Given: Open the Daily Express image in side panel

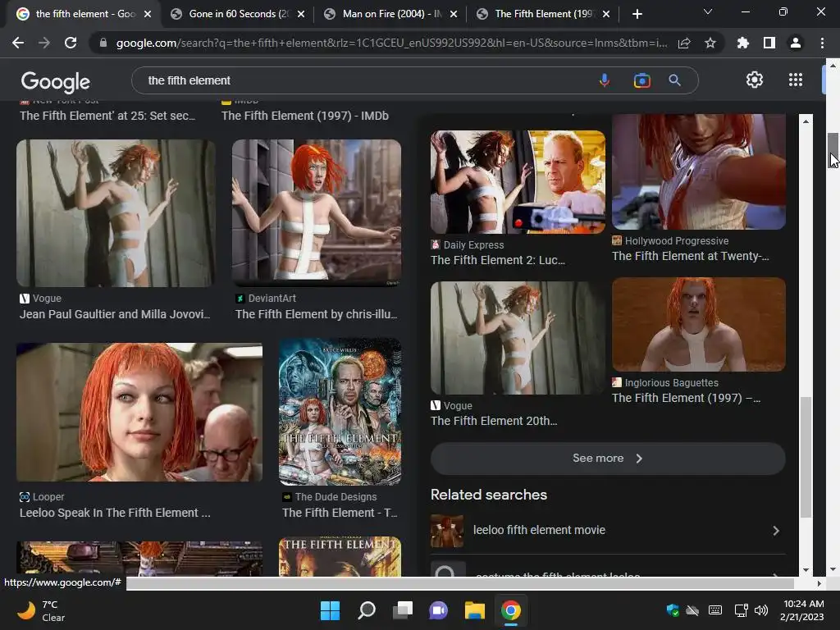Looking at the screenshot, I should tap(518, 182).
